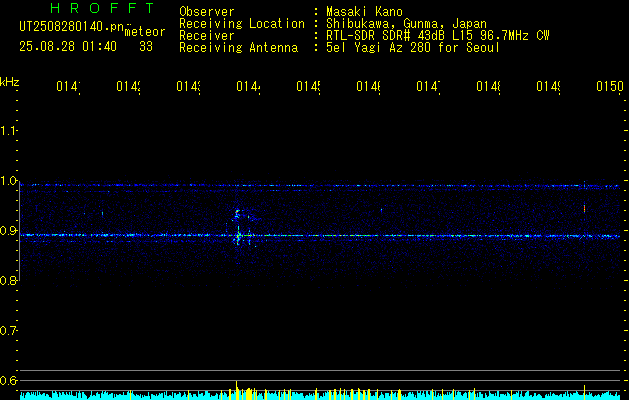The image size is (629, 400).
Task: Click the red echo spot before 0150
Action: (584, 208)
